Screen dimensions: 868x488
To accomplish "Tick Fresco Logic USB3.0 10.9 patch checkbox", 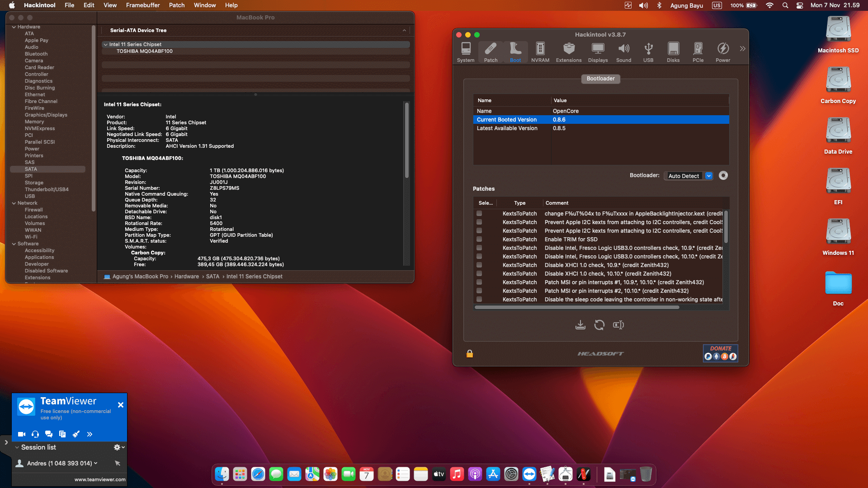I will 479,248.
